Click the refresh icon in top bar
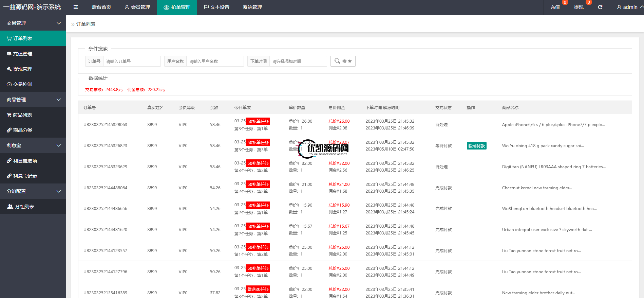 point(600,7)
